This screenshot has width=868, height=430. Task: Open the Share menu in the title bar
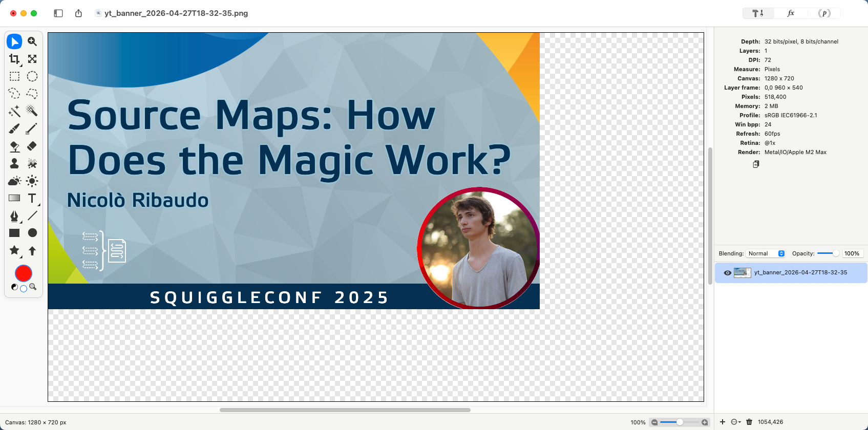click(78, 13)
